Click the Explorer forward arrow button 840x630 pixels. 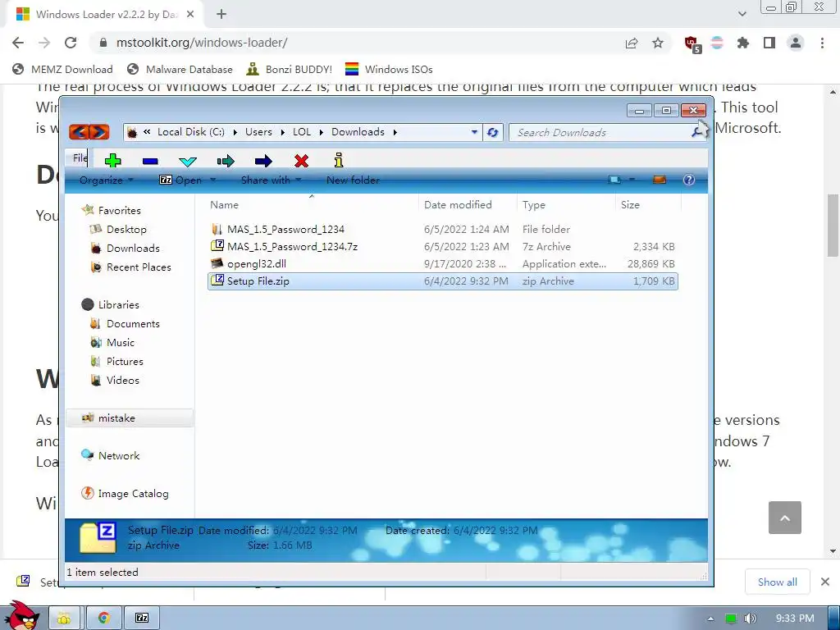point(99,132)
